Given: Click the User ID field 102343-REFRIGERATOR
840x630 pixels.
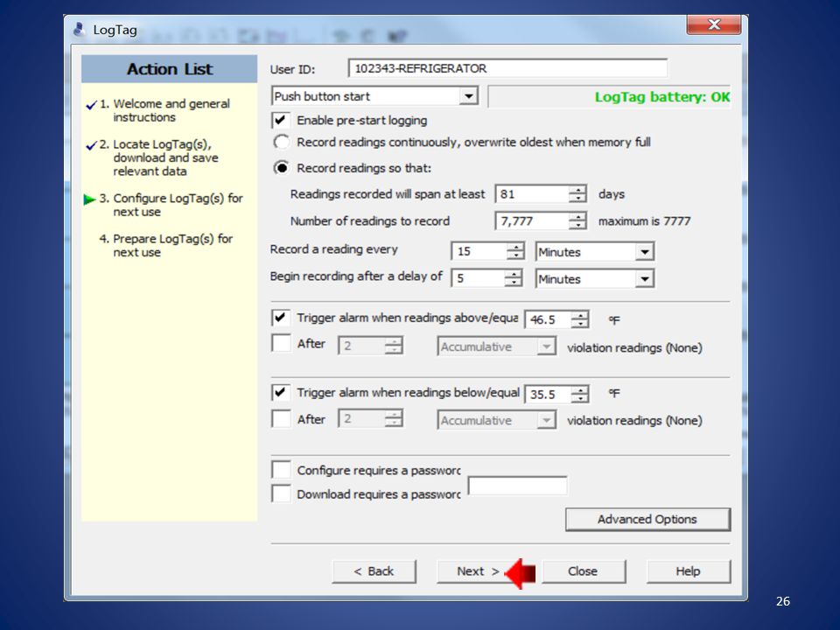Looking at the screenshot, I should [507, 68].
